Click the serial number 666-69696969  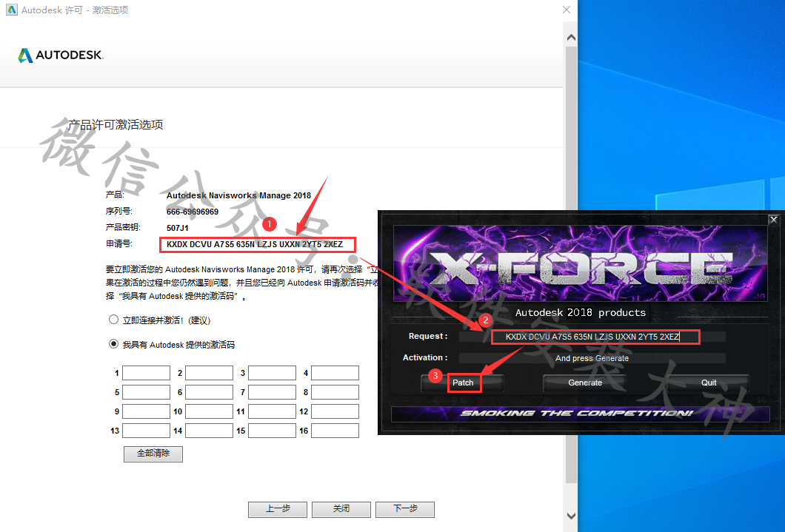click(193, 212)
